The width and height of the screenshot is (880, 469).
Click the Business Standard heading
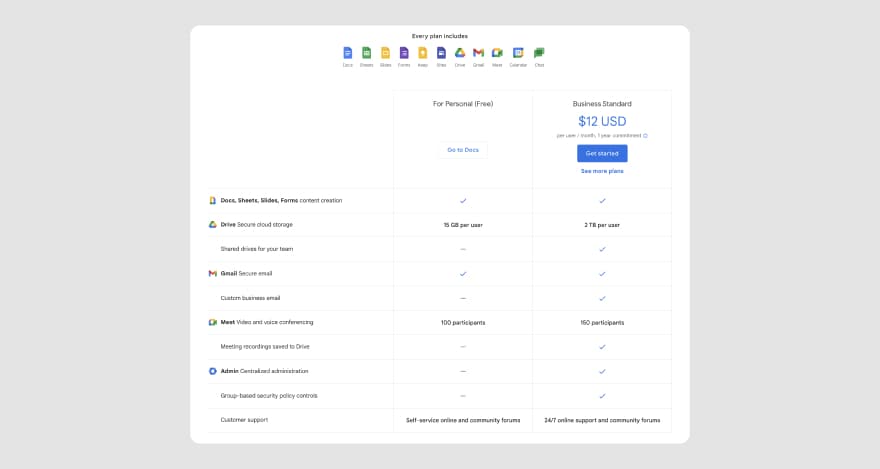pos(602,104)
